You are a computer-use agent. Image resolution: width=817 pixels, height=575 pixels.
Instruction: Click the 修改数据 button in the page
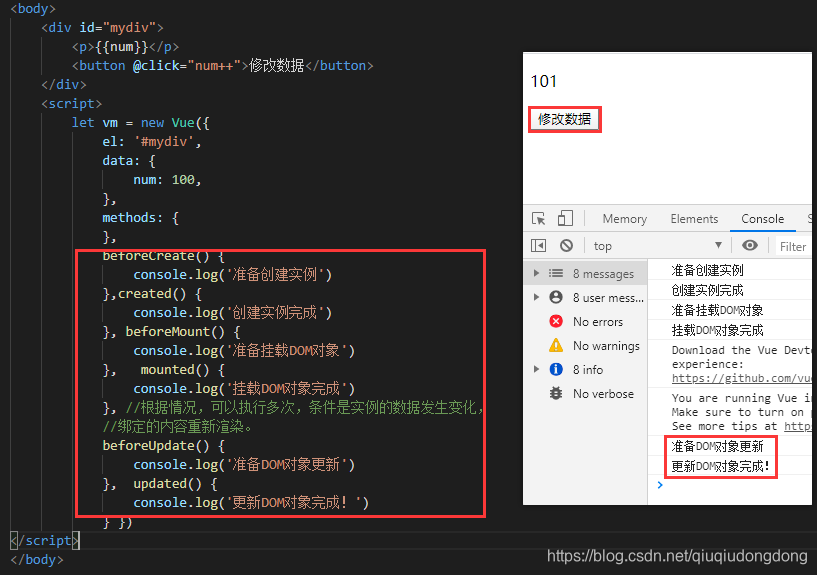(x=564, y=119)
